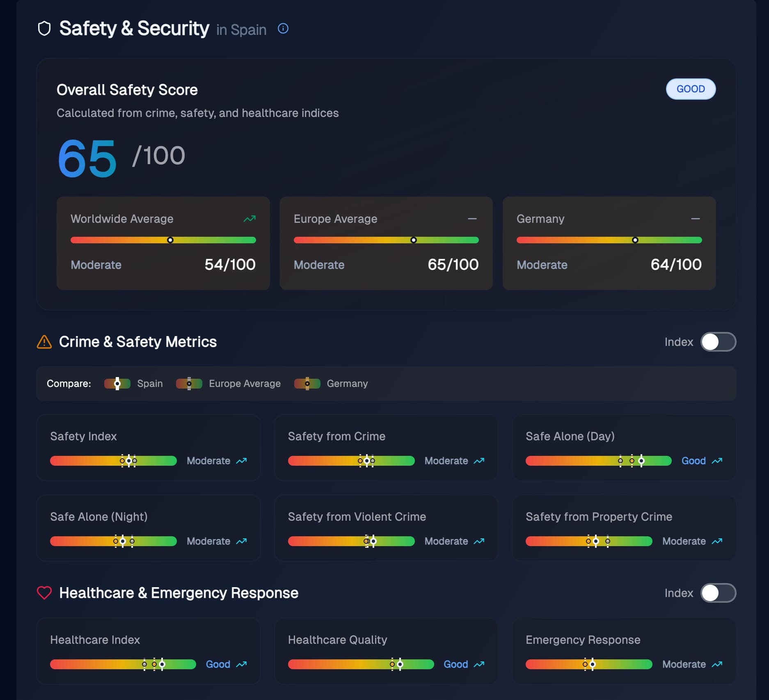769x700 pixels.
Task: Click the trend arrow in Emergency Response card
Action: 717,664
